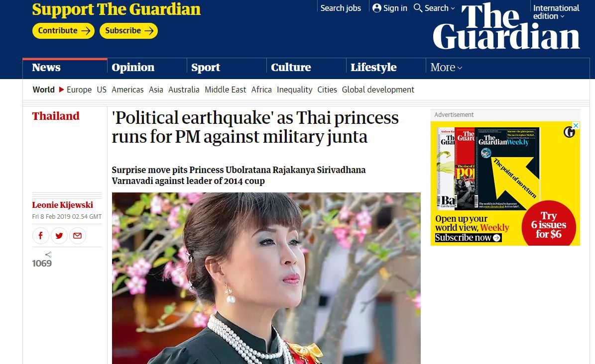595x364 pixels.
Task: Click the Contribute button
Action: [63, 31]
